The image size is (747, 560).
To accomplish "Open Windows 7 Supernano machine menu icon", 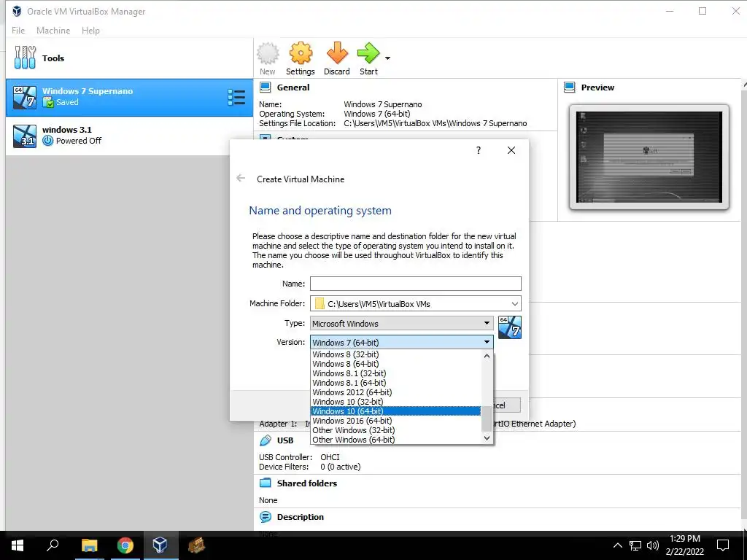I will point(236,97).
